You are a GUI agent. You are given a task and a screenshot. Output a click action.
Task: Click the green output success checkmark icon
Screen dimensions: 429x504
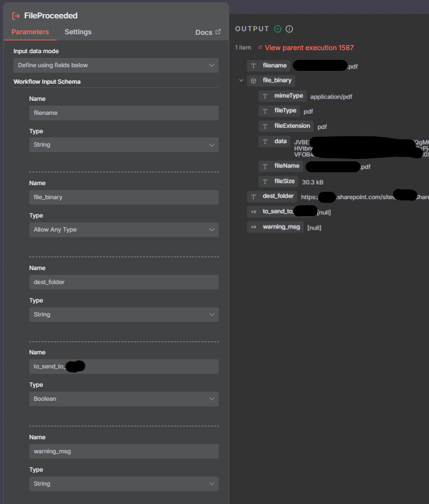click(x=278, y=29)
